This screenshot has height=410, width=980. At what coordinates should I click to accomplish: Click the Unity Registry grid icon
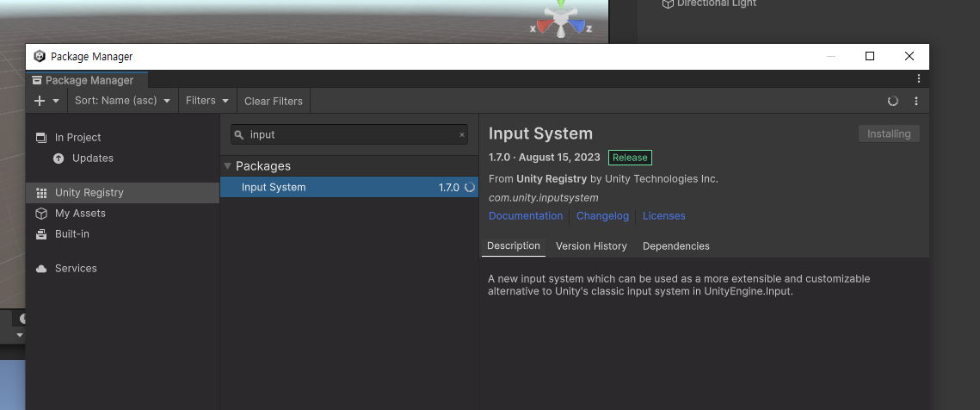click(41, 193)
